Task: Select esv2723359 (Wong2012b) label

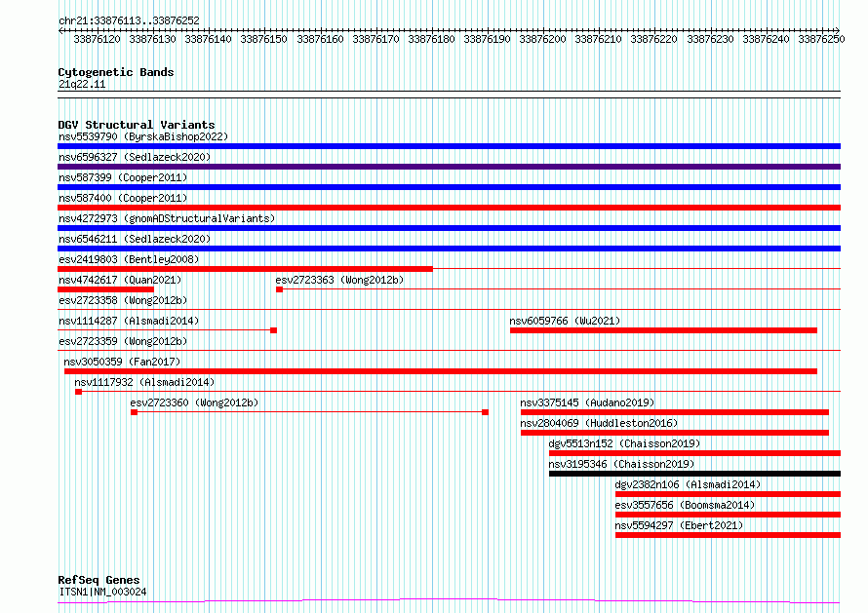Action: [123, 341]
